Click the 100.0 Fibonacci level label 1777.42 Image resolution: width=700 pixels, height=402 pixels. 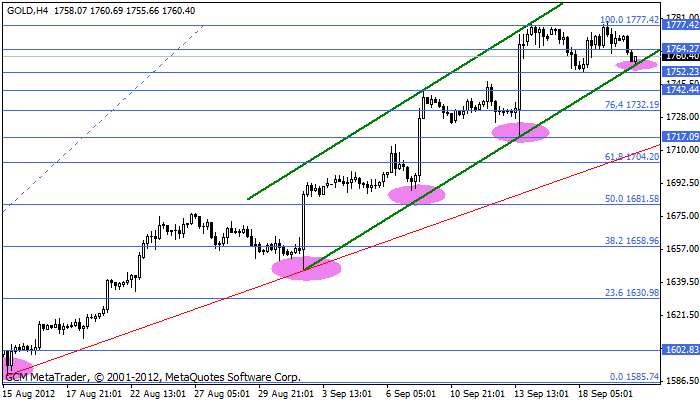629,20
